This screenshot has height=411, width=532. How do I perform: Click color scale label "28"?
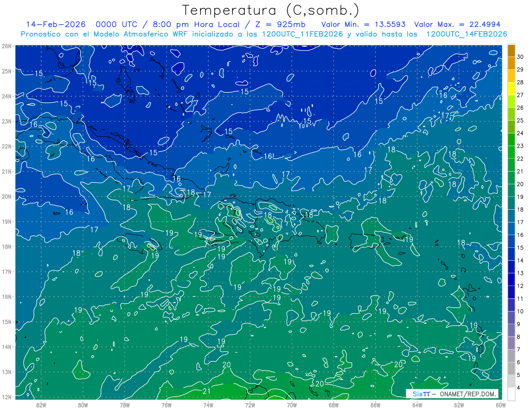[x=520, y=82]
